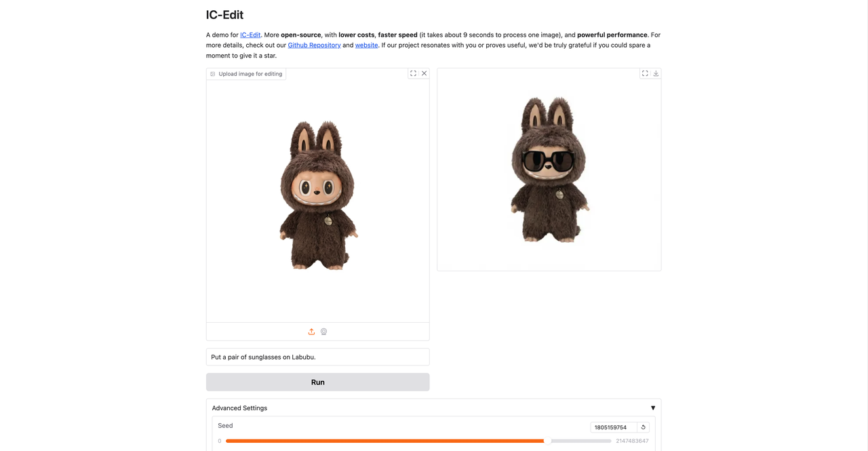Collapse the Advanced Settings section
Viewport: 868px width, 451px height.
tap(653, 408)
